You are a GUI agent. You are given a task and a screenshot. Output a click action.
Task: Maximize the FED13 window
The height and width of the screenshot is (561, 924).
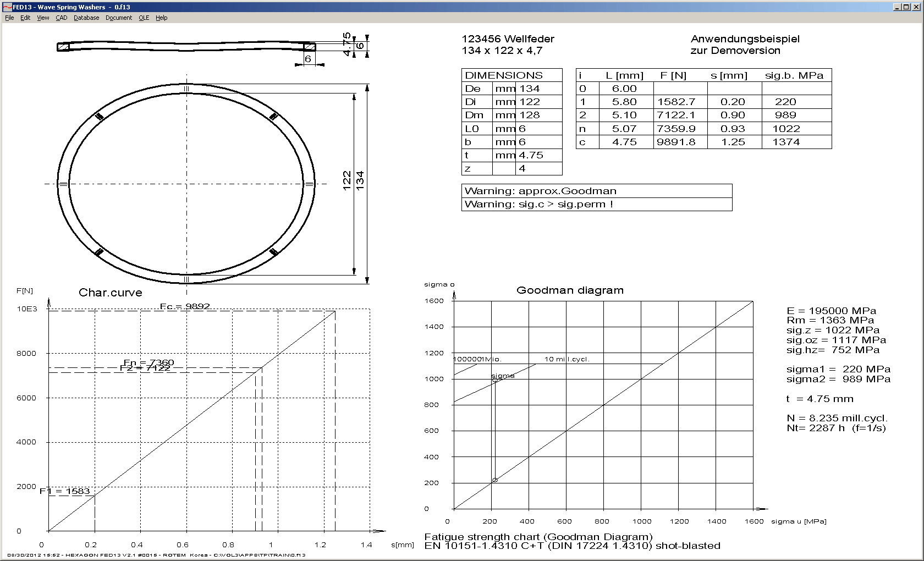[x=906, y=7]
